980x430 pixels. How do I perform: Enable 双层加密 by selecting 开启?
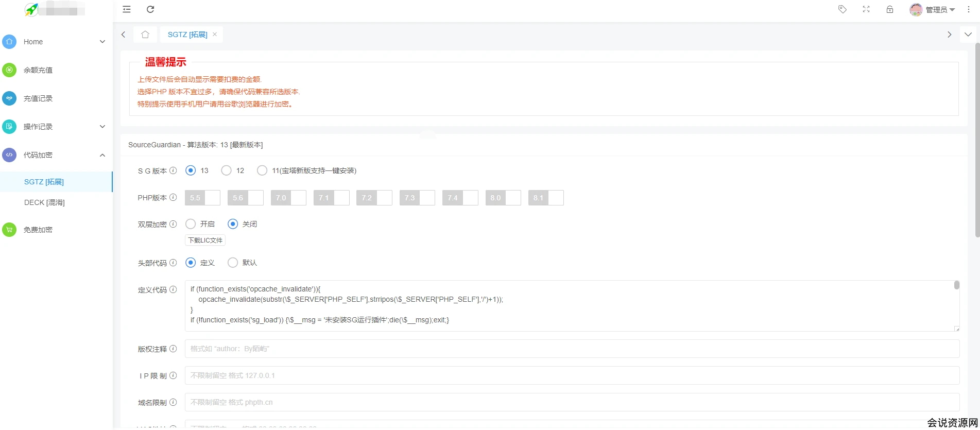(191, 224)
